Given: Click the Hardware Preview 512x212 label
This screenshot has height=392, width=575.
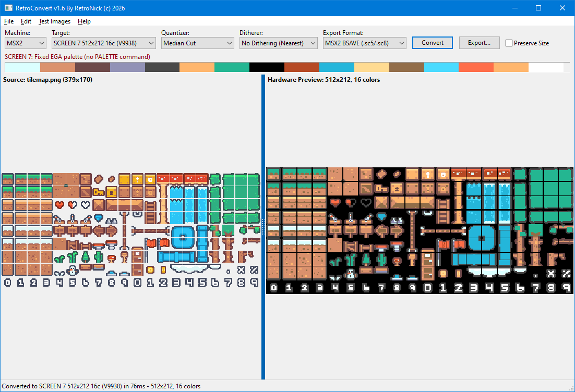Looking at the screenshot, I should point(324,80).
